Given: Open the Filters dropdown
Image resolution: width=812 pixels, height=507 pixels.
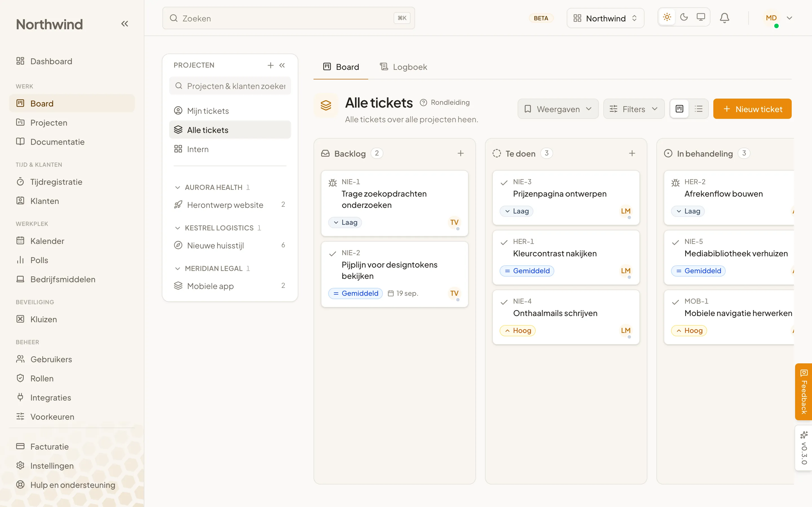Looking at the screenshot, I should tap(634, 109).
